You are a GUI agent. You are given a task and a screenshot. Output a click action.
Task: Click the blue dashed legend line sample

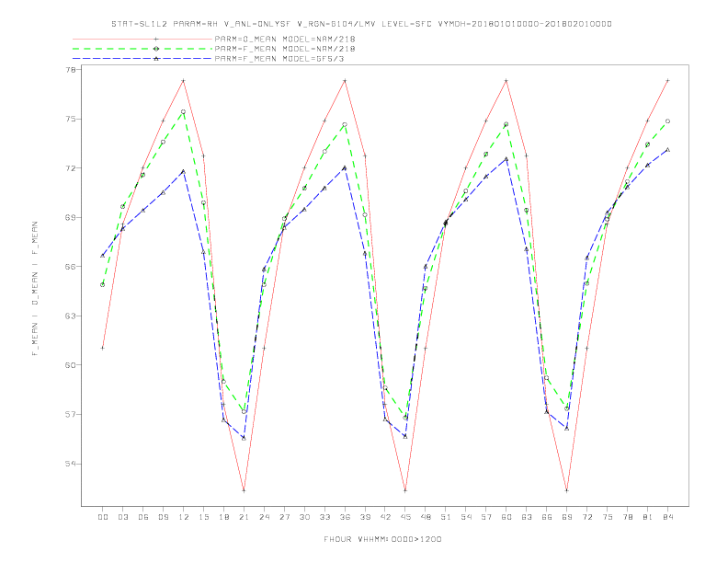(x=142, y=59)
